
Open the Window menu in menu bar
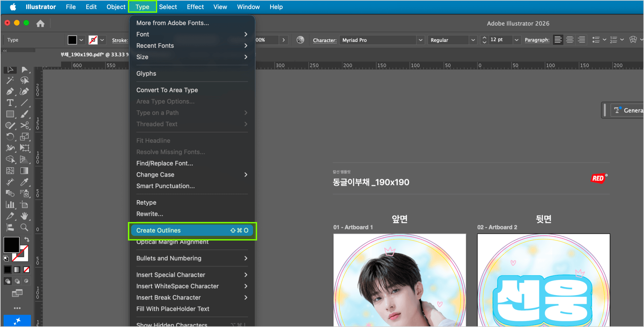pyautogui.click(x=248, y=7)
